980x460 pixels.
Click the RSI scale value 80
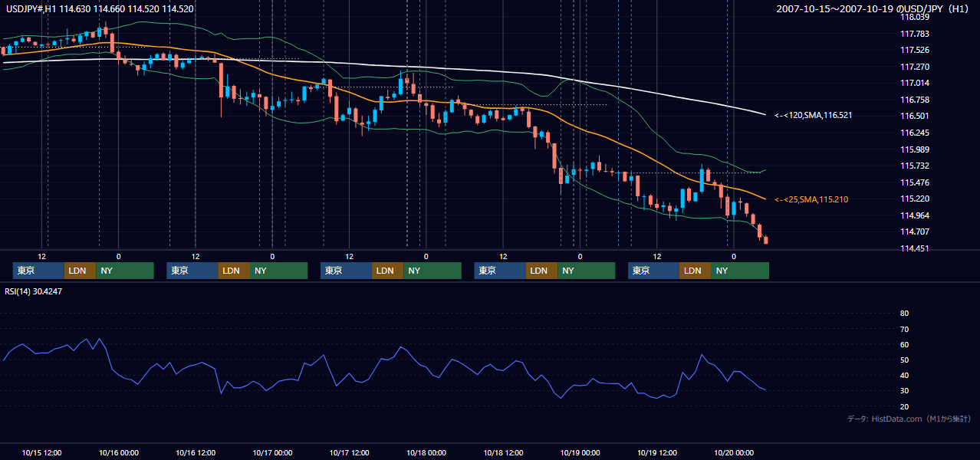pos(904,314)
